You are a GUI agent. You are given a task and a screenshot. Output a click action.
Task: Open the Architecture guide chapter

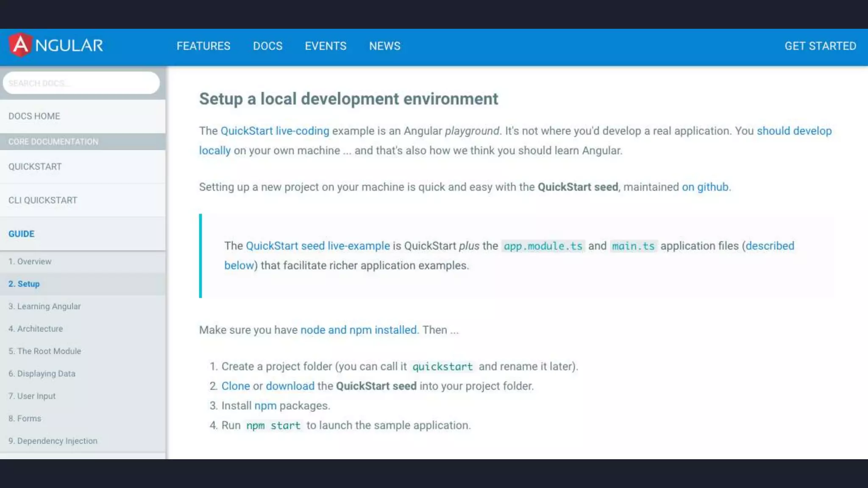(x=36, y=329)
